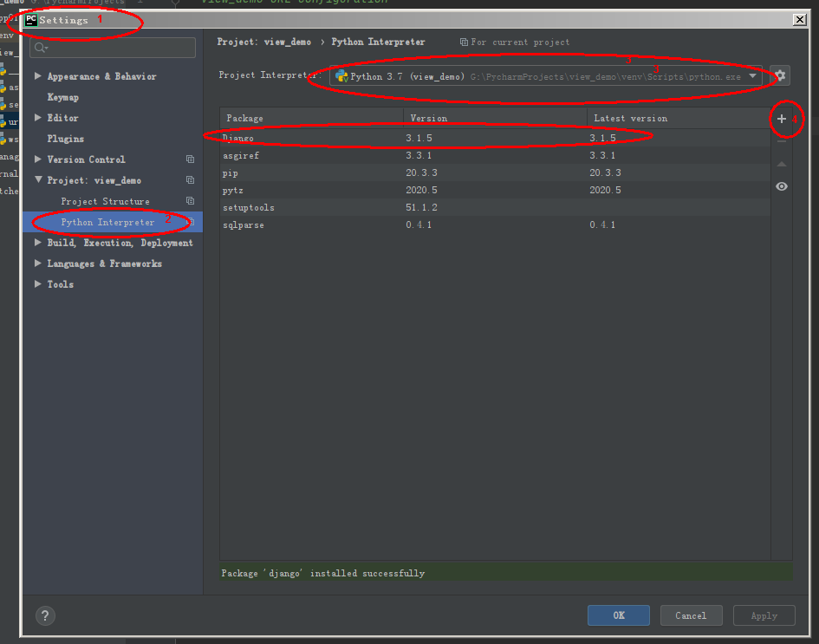819x644 pixels.
Task: Select Python Interpreter in the tree
Action: coord(107,222)
